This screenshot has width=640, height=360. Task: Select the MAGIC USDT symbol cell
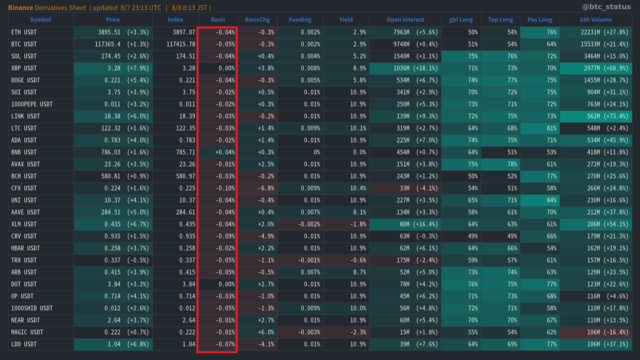[x=41, y=332]
